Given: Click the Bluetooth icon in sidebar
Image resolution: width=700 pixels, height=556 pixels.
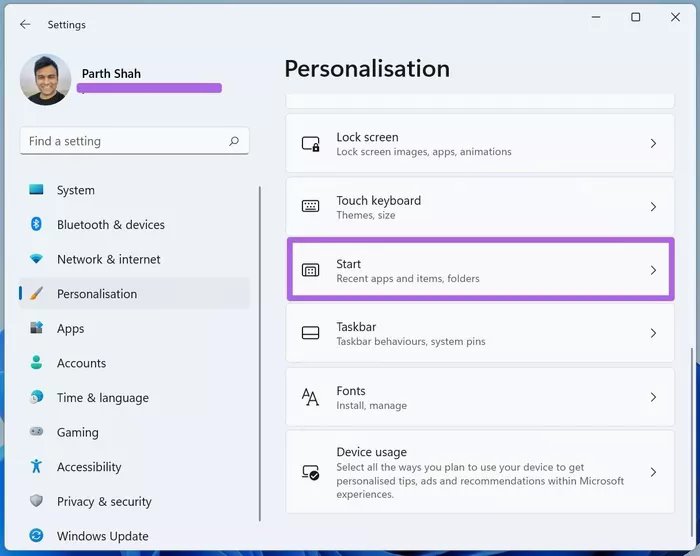Looking at the screenshot, I should coord(36,224).
